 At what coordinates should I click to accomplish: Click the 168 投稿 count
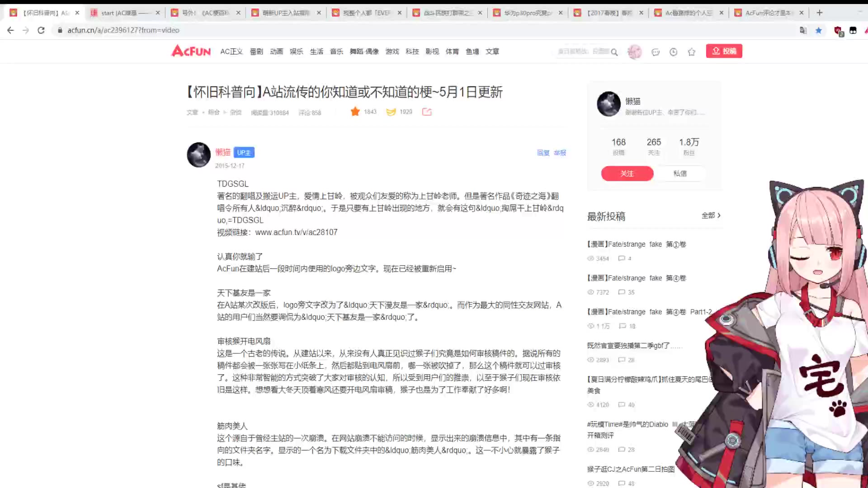[x=618, y=146]
